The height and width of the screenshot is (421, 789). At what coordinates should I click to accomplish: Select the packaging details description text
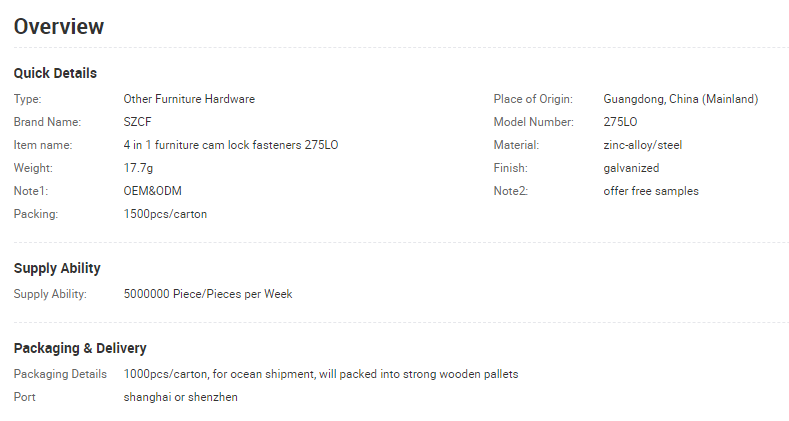pyautogui.click(x=321, y=374)
